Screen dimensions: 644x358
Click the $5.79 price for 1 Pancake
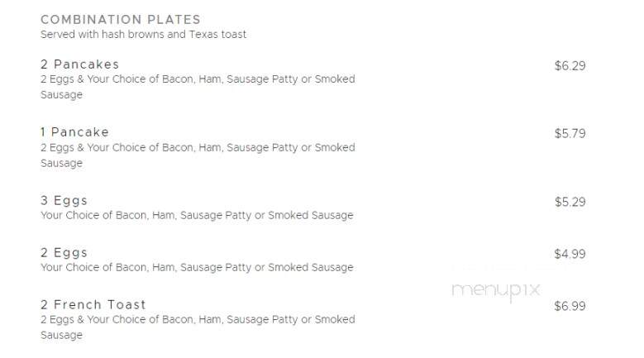570,133
